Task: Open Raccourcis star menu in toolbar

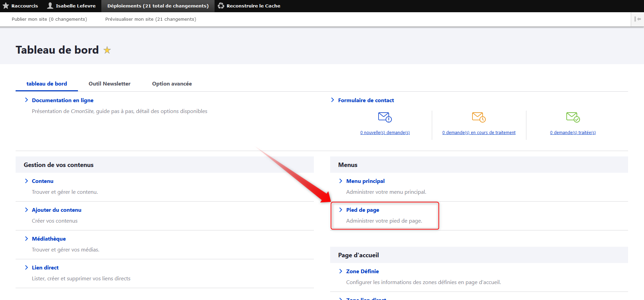Action: [x=20, y=6]
